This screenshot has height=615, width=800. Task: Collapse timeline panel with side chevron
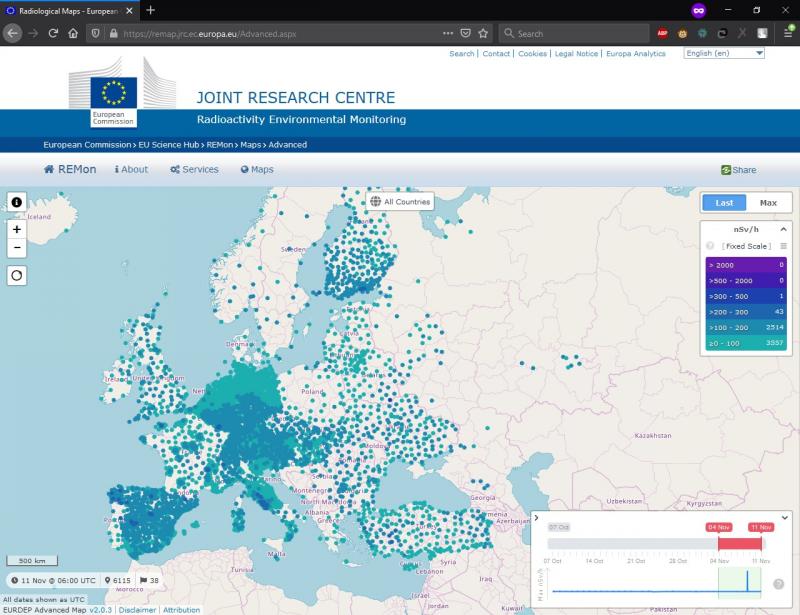tap(536, 518)
